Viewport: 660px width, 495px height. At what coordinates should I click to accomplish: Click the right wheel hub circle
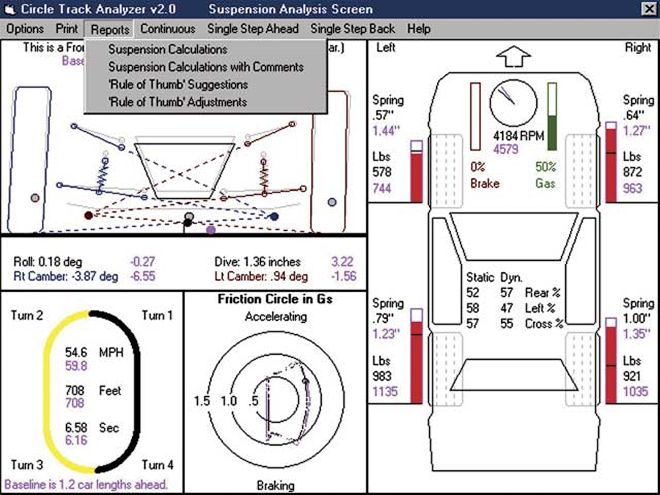[332, 202]
